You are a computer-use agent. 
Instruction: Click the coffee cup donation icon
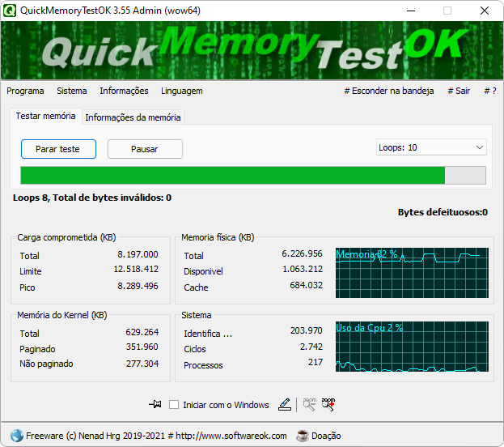pyautogui.click(x=302, y=436)
